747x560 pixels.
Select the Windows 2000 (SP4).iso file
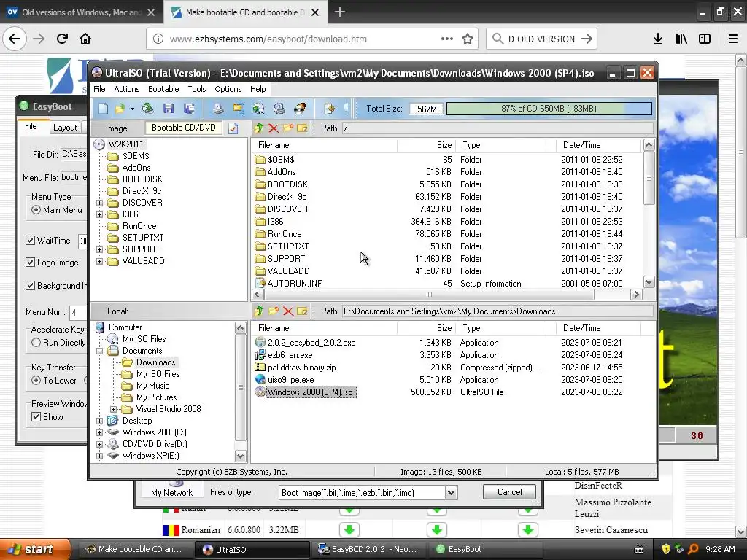[310, 392]
